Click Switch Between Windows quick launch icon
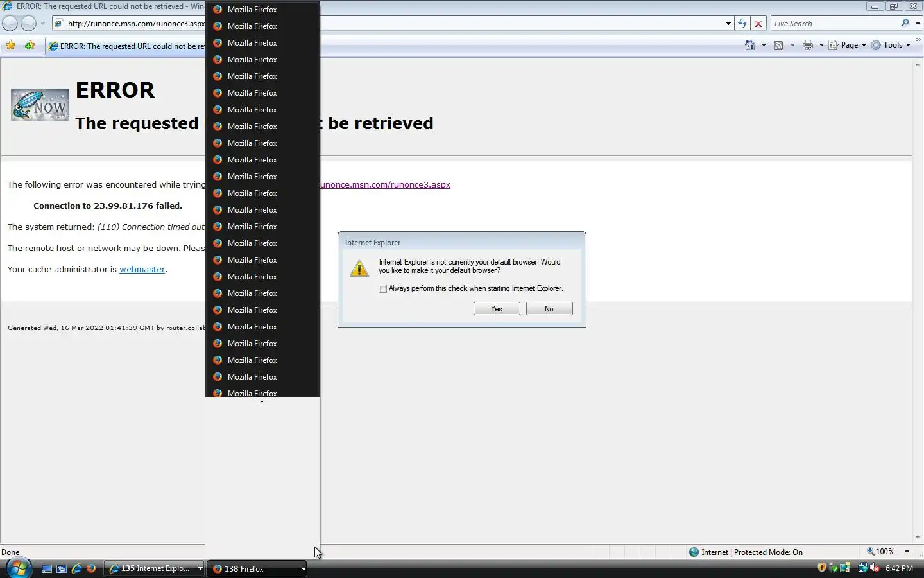This screenshot has width=924, height=578. 62,568
